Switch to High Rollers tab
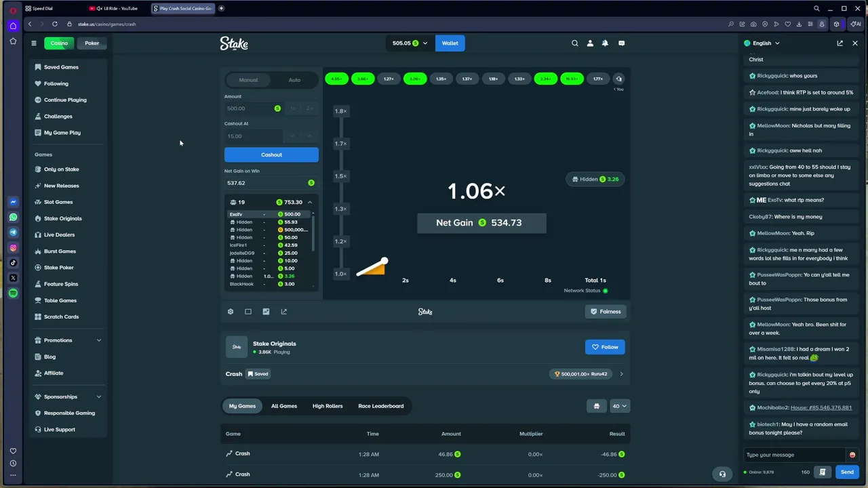Viewport: 868px width, 488px height. pos(328,406)
